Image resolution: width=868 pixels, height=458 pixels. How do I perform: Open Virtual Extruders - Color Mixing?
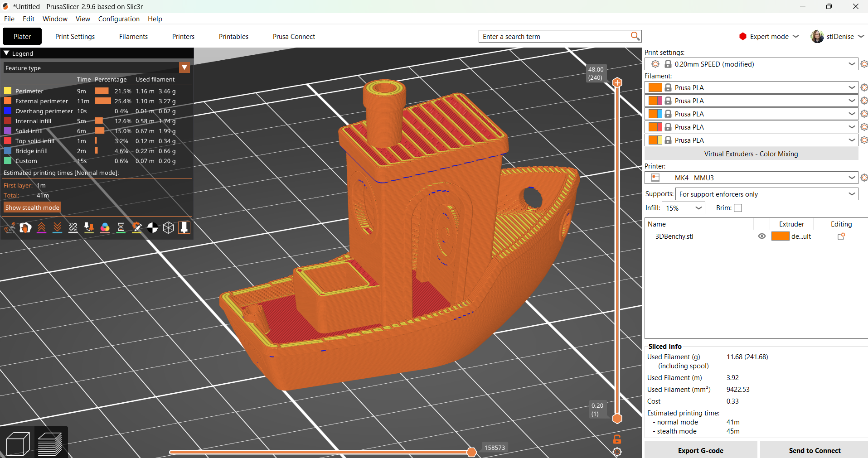tap(751, 154)
